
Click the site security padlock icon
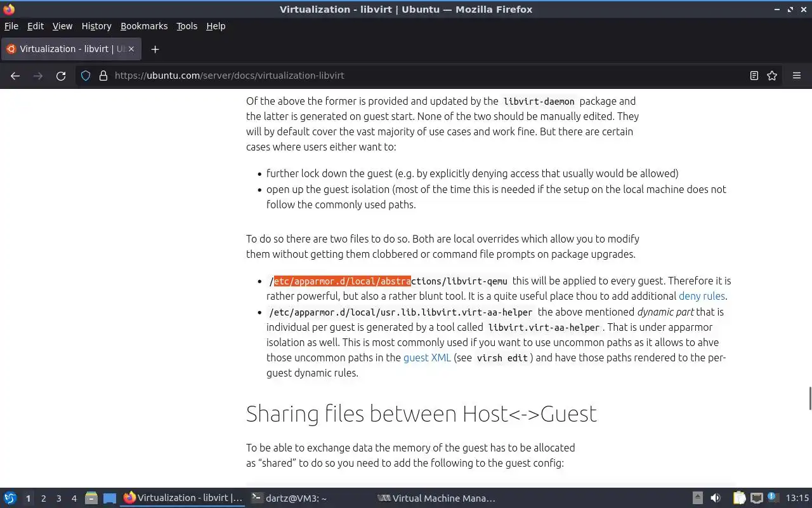click(x=103, y=76)
